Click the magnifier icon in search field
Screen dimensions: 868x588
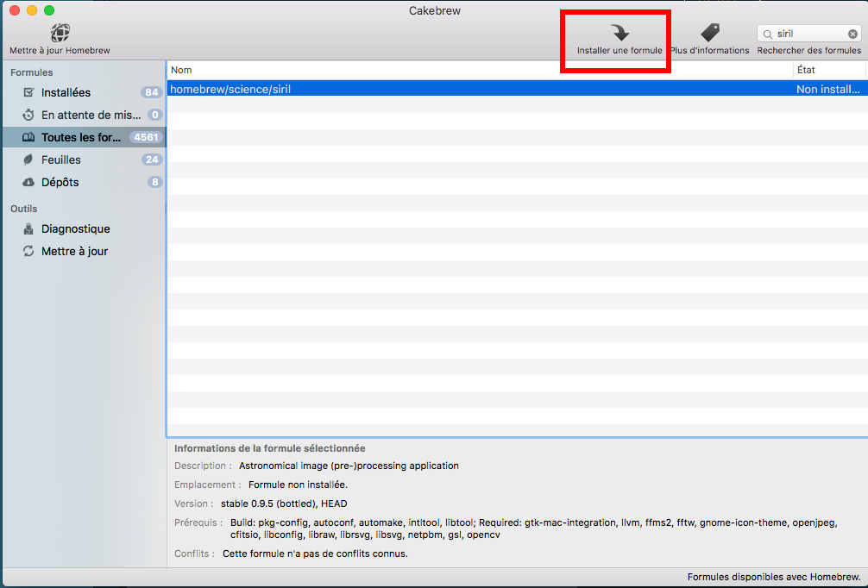768,34
